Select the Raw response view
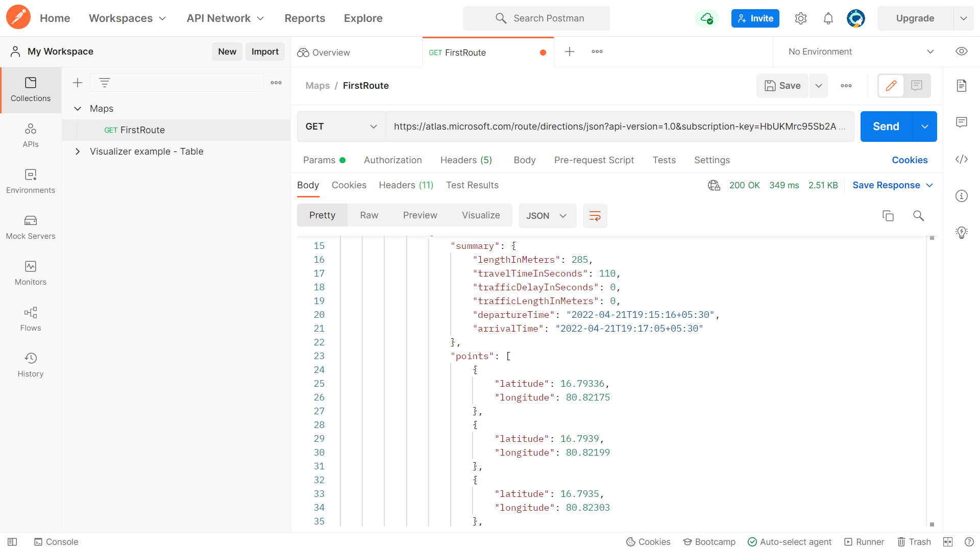Image resolution: width=980 pixels, height=551 pixels. [x=369, y=215]
